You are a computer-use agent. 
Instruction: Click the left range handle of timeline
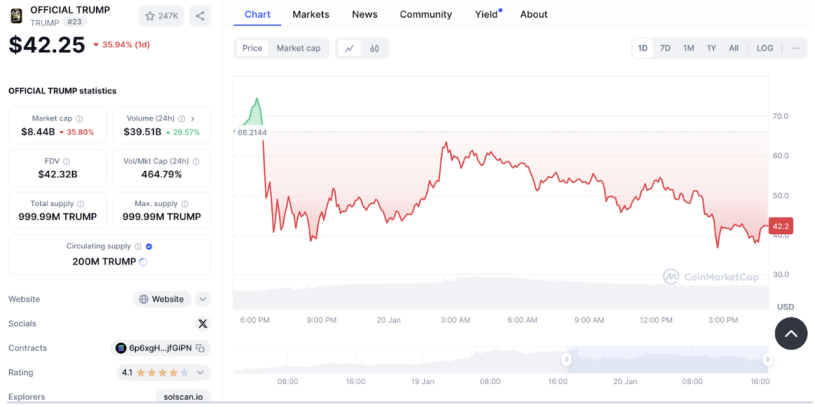567,359
